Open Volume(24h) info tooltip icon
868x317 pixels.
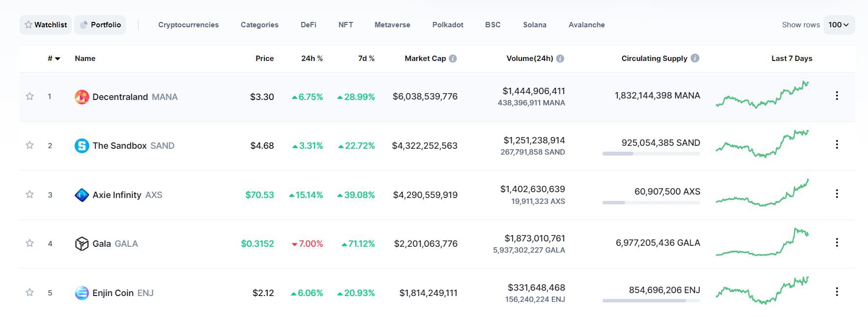(x=560, y=59)
